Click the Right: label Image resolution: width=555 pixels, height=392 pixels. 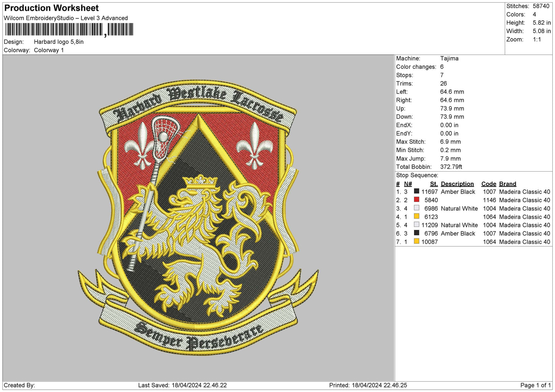click(x=404, y=100)
